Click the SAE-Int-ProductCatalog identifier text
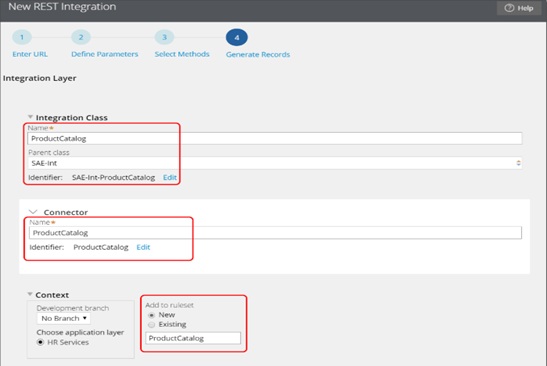This screenshot has width=547, height=366. pyautogui.click(x=113, y=177)
